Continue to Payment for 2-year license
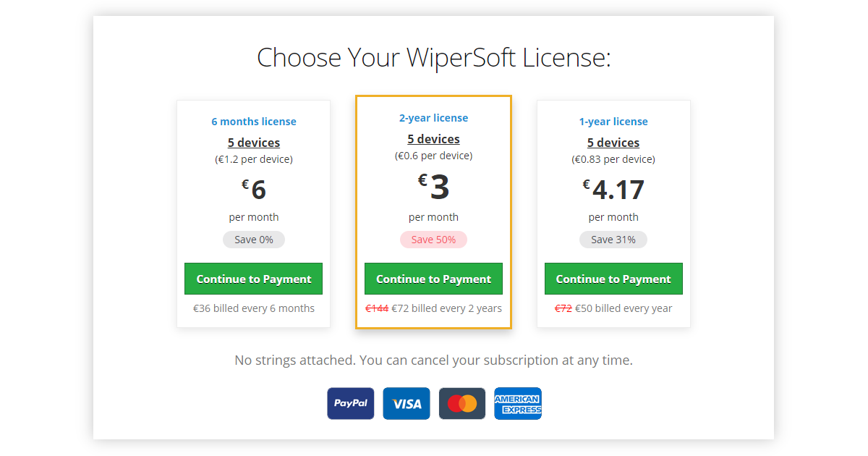868x456 pixels. coord(433,279)
